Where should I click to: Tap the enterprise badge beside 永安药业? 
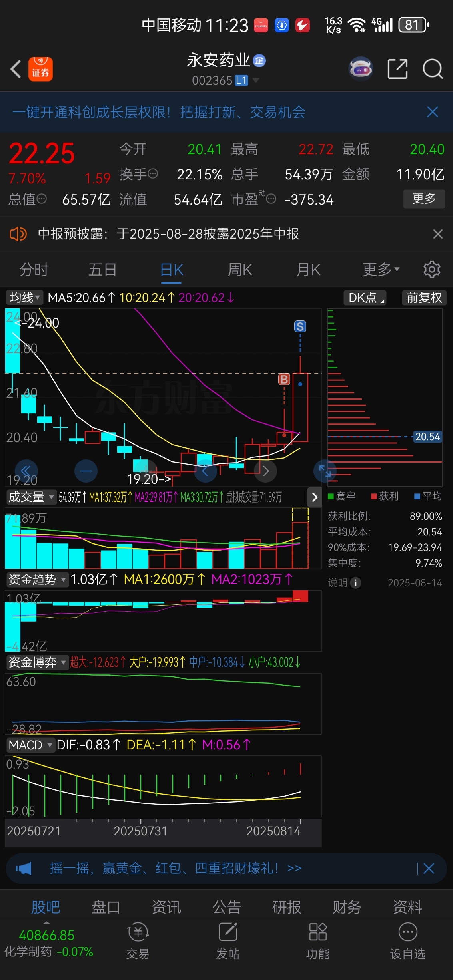pyautogui.click(x=259, y=60)
